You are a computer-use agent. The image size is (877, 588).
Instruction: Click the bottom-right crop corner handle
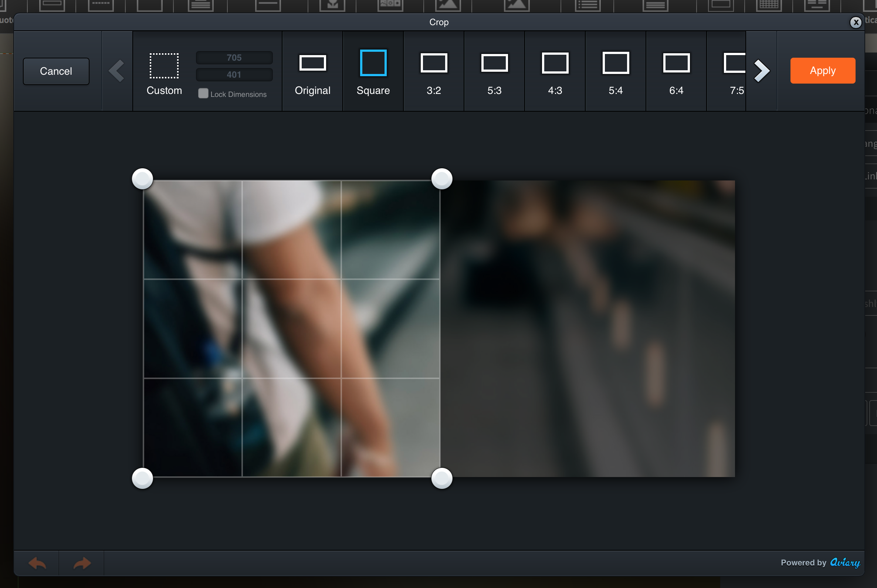(x=442, y=478)
